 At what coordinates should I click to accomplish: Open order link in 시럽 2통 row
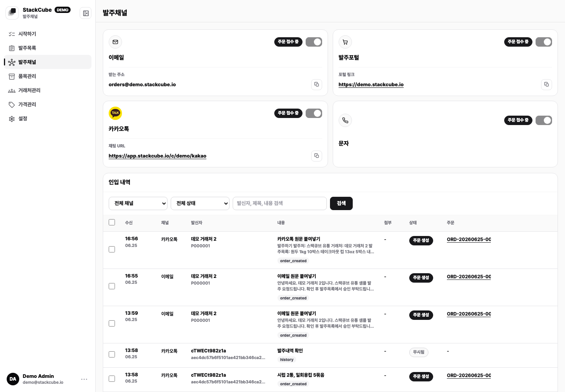point(469,376)
